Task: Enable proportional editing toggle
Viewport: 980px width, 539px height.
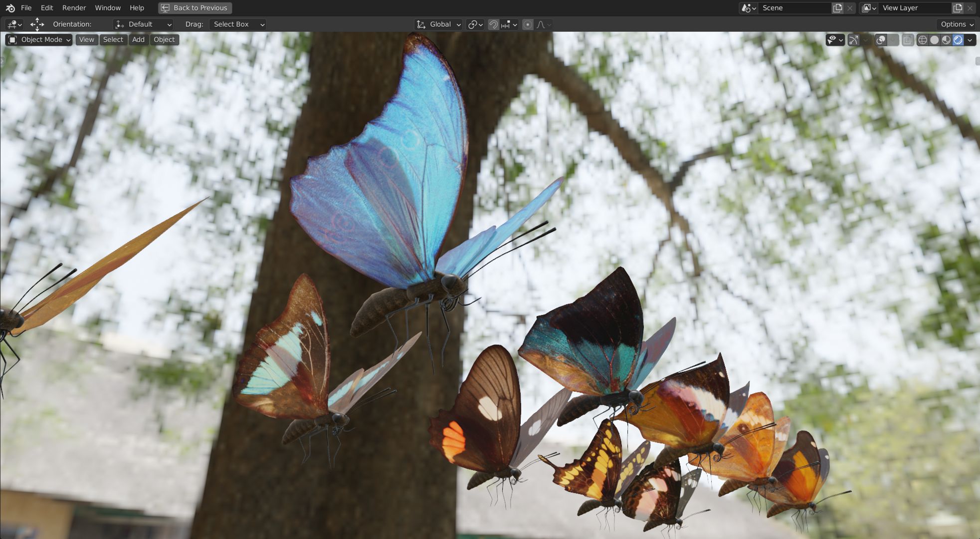Action: coord(528,24)
